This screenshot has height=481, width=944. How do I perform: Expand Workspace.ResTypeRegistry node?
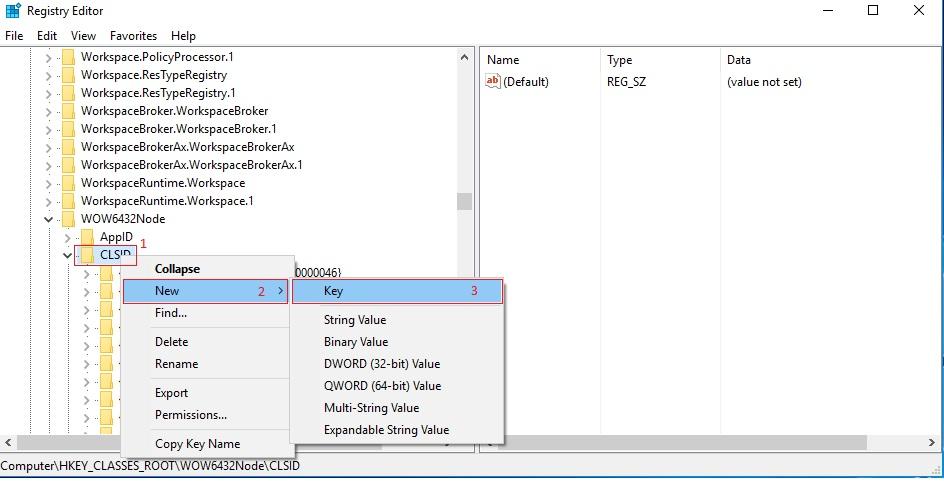(48, 76)
